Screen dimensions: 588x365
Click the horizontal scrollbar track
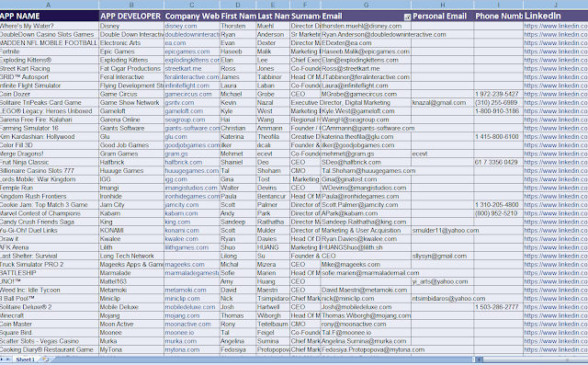[x=537, y=359]
